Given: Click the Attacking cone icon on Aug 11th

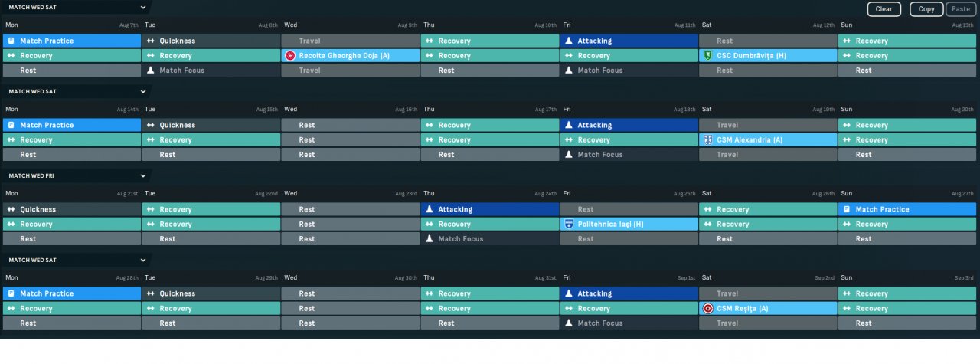Looking at the screenshot, I should click(568, 41).
